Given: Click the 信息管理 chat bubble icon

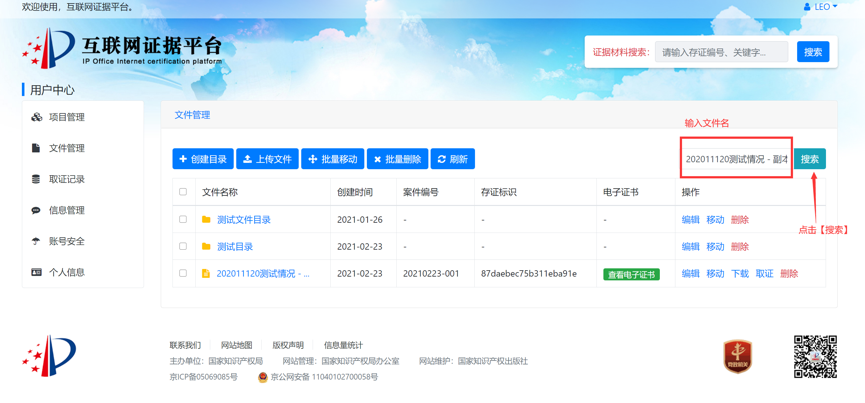Looking at the screenshot, I should coord(36,210).
